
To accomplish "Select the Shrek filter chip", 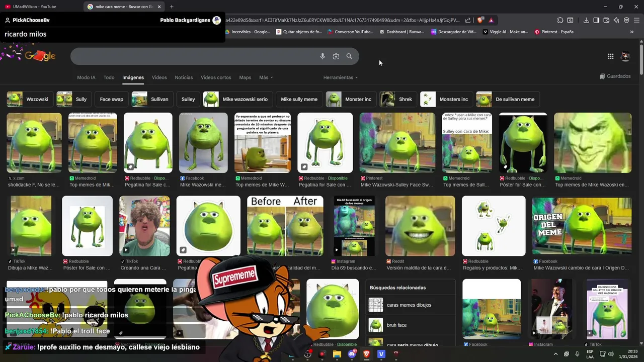I will (398, 99).
